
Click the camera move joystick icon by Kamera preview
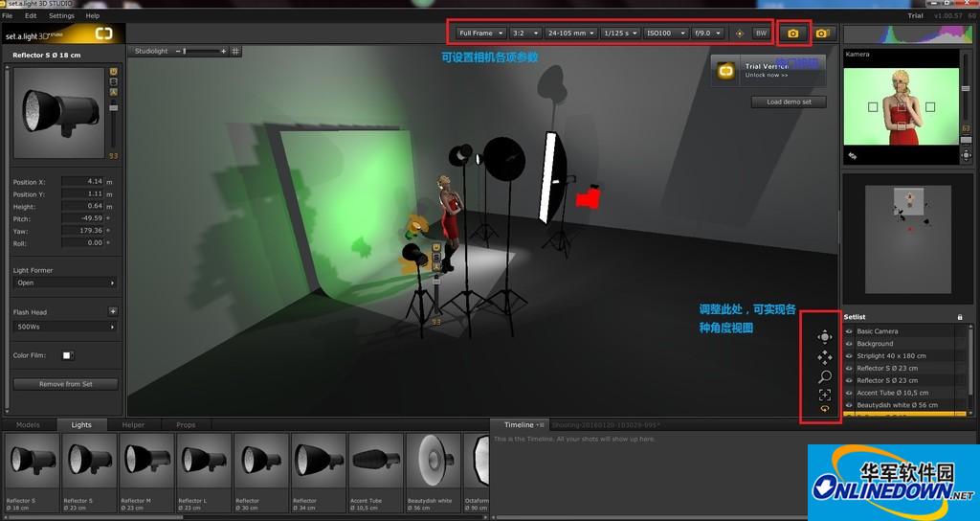(967, 154)
